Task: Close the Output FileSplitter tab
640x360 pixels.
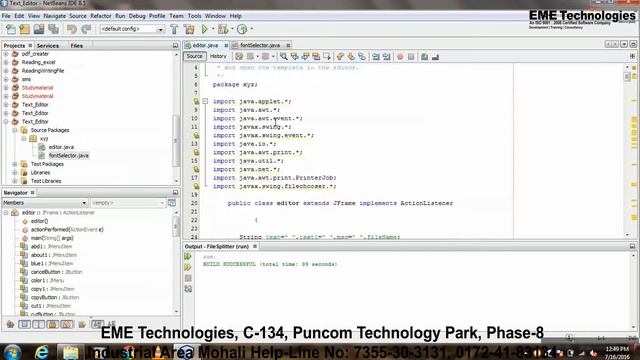Action: [x=255, y=247]
